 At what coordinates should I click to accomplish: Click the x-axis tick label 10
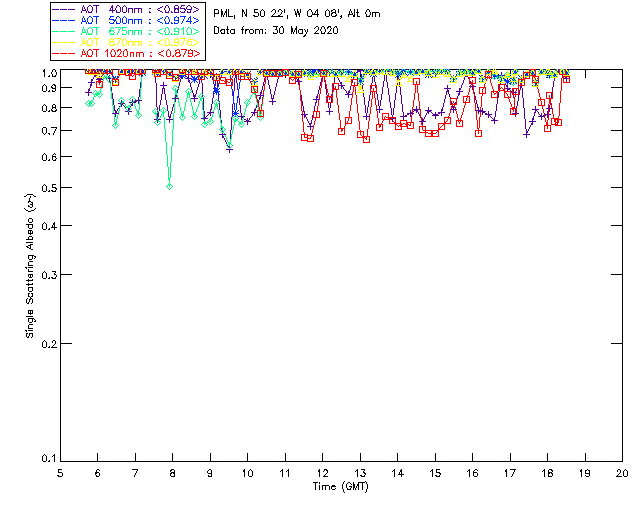[247, 473]
